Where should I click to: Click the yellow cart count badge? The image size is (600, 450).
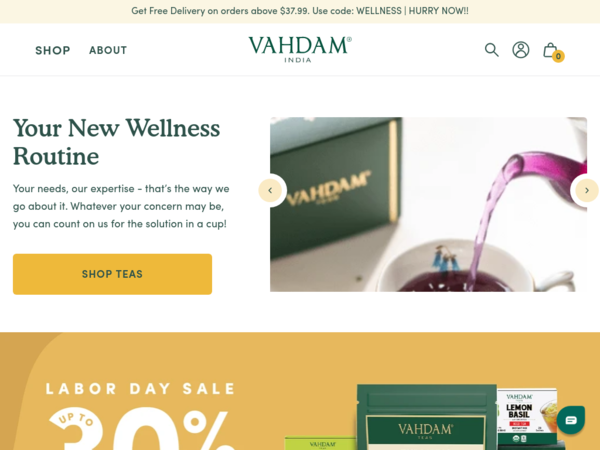click(x=558, y=56)
